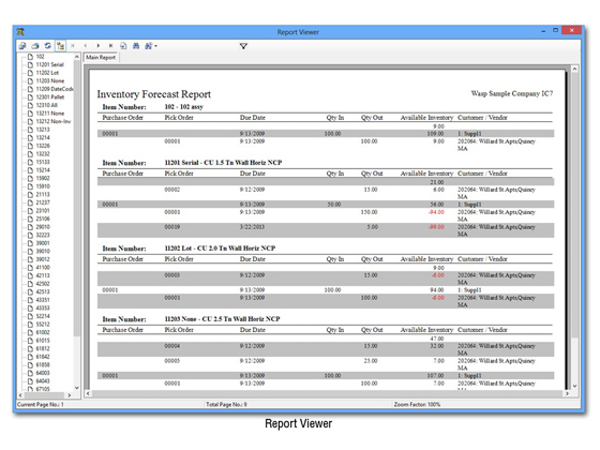Go to the next report page

(x=98, y=46)
